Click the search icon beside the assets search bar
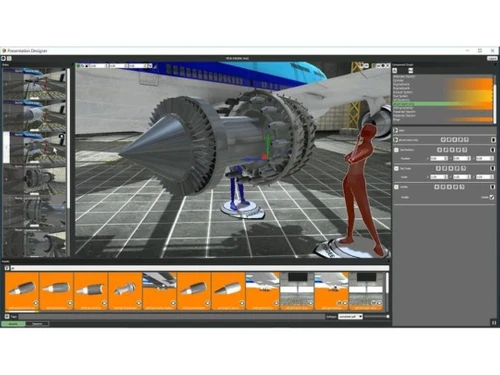The image size is (500, 375). (x=7, y=268)
